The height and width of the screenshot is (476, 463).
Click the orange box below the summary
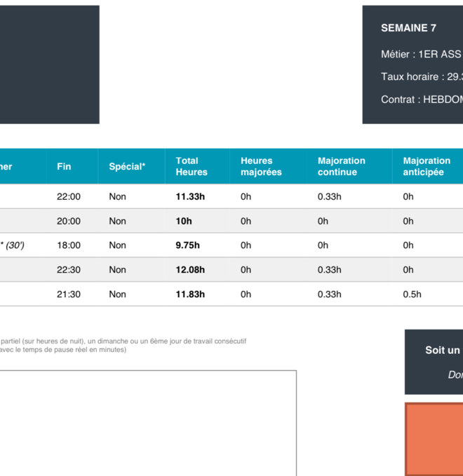coord(434,440)
